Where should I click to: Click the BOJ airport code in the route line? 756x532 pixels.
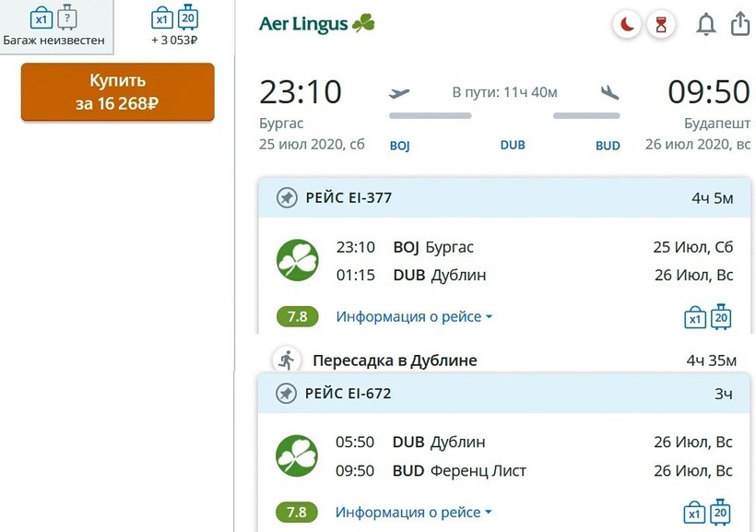coord(400,146)
